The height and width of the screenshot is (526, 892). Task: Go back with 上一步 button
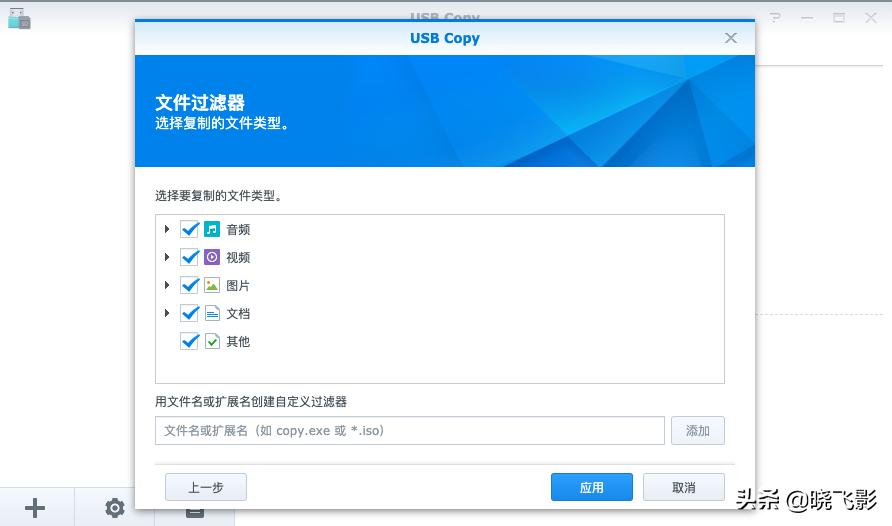tap(206, 487)
